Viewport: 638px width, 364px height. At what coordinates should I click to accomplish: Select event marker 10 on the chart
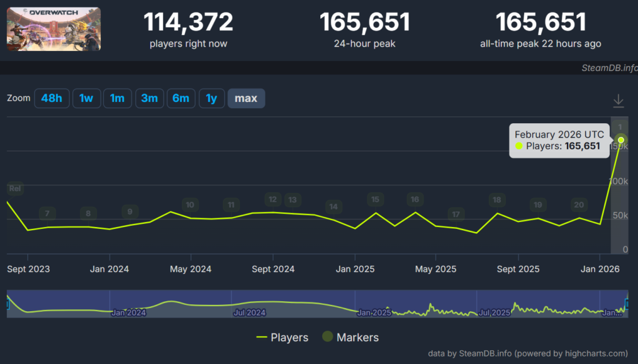click(x=190, y=205)
